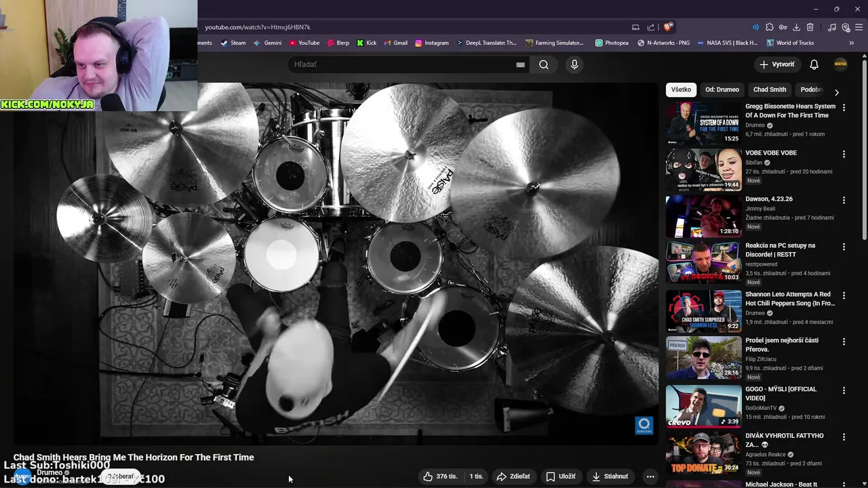868x488 pixels.
Task: Open the Kick bookmark
Action: (x=367, y=43)
